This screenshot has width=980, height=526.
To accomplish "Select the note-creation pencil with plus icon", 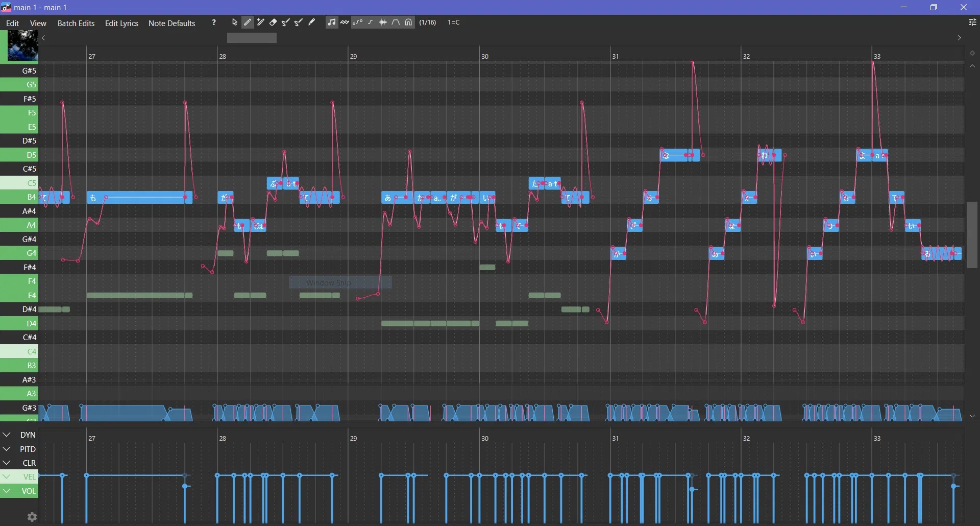I will click(260, 22).
